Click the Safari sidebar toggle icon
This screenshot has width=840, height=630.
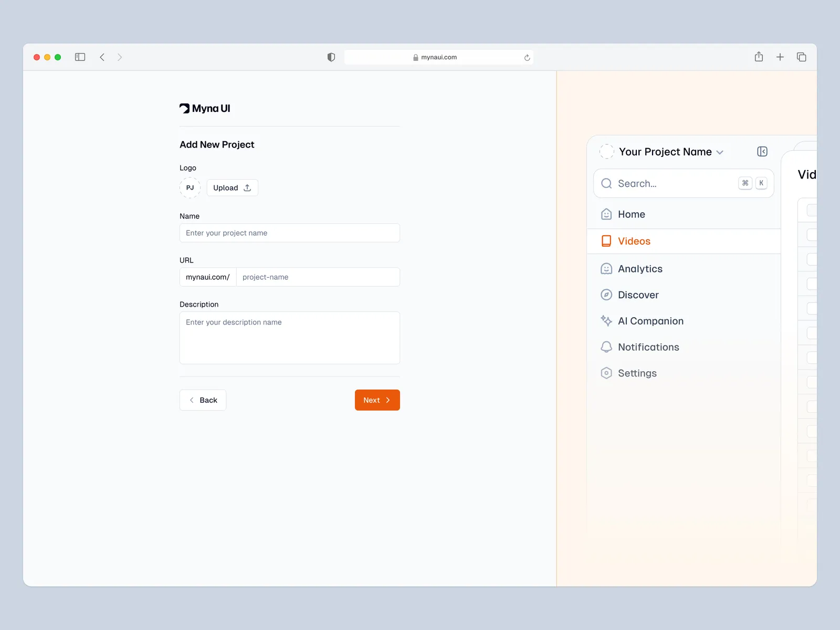click(x=80, y=57)
